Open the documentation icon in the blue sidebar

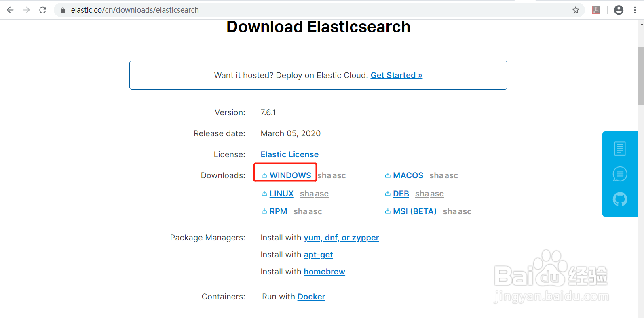pyautogui.click(x=620, y=148)
